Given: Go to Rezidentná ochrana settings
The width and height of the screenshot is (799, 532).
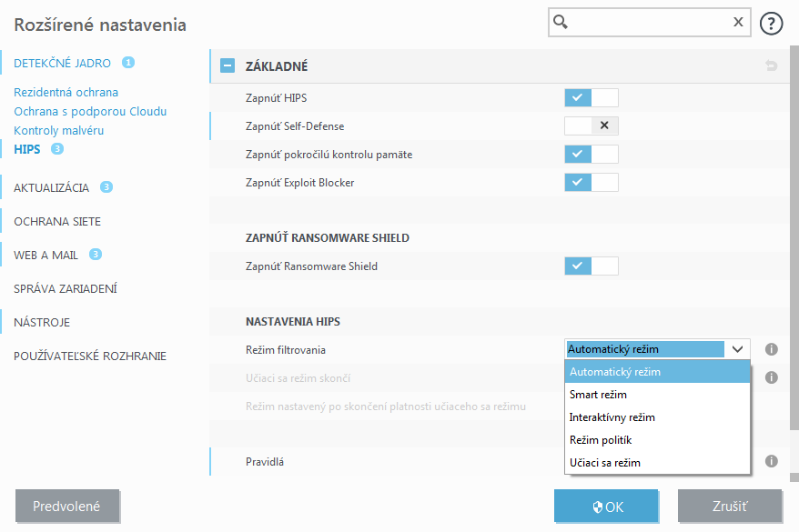Looking at the screenshot, I should pos(66,92).
